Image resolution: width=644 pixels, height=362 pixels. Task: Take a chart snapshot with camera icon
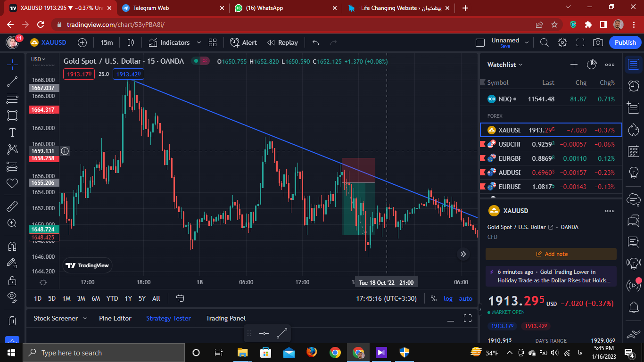coord(598,42)
